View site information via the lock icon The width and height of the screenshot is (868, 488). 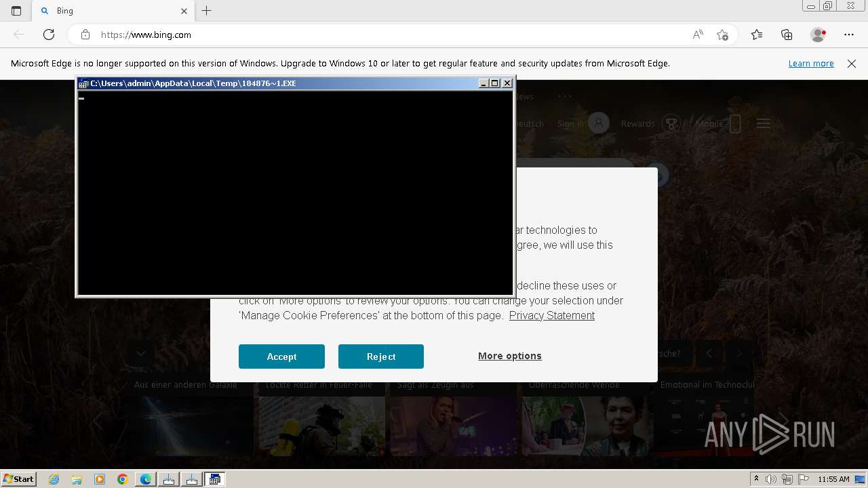tap(85, 35)
